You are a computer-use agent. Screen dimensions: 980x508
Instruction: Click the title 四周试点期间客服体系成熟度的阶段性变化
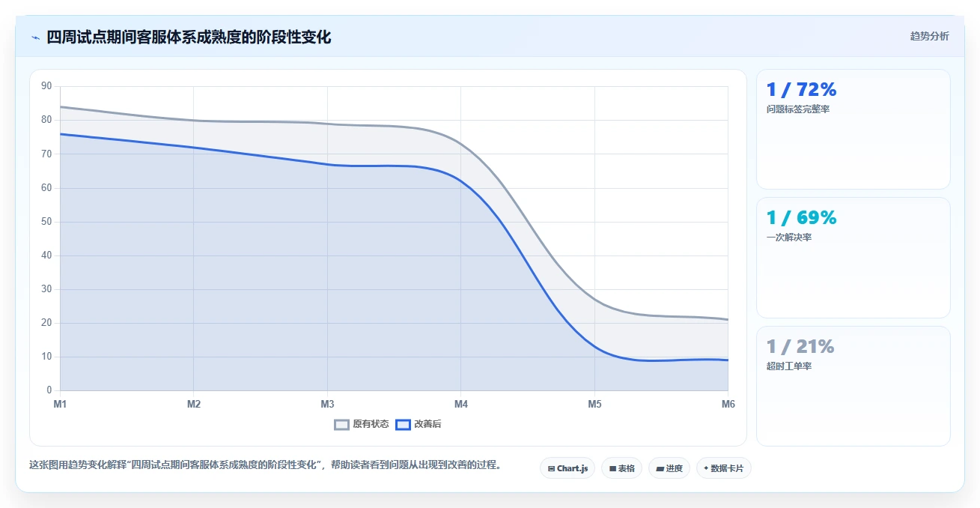[x=189, y=37]
